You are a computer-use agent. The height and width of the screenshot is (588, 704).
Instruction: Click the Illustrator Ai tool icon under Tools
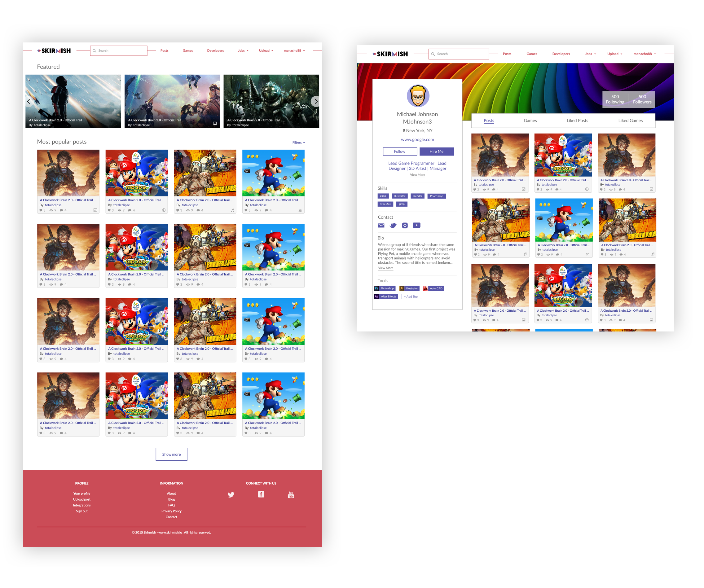(x=402, y=288)
